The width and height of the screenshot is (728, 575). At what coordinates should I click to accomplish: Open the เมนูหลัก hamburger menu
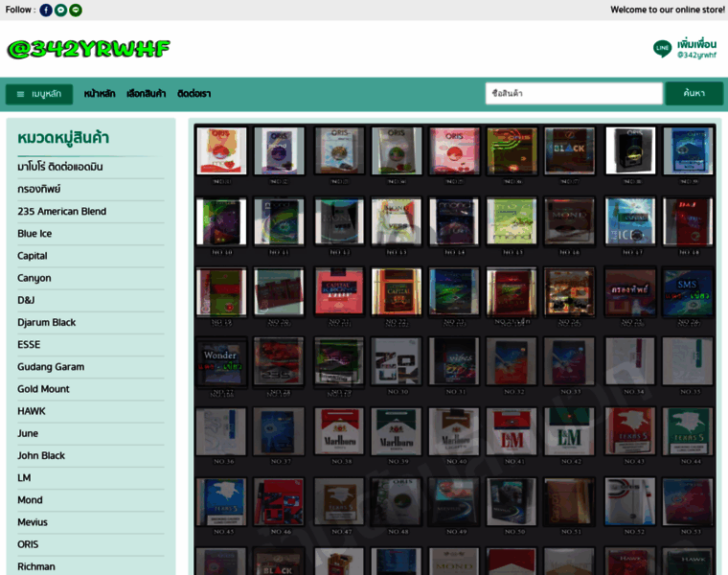click(39, 94)
